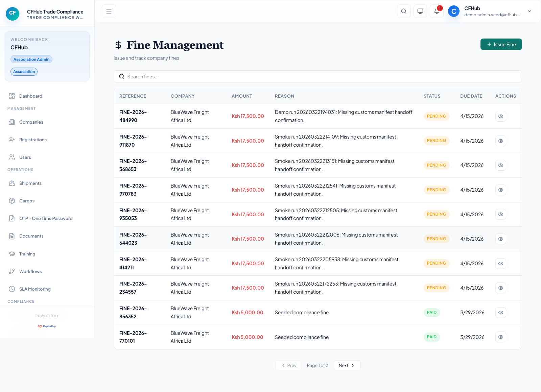
Task: Click the dollar sign icon beside title
Action: pos(118,45)
